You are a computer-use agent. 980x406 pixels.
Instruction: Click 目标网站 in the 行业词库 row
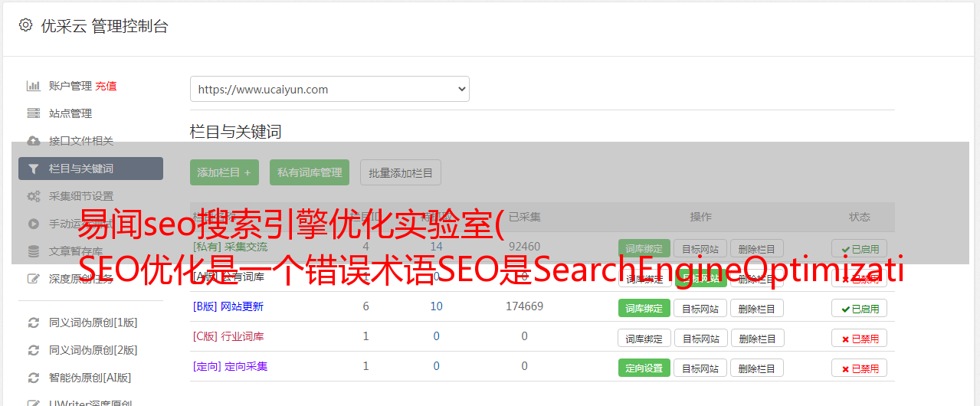pyautogui.click(x=700, y=338)
